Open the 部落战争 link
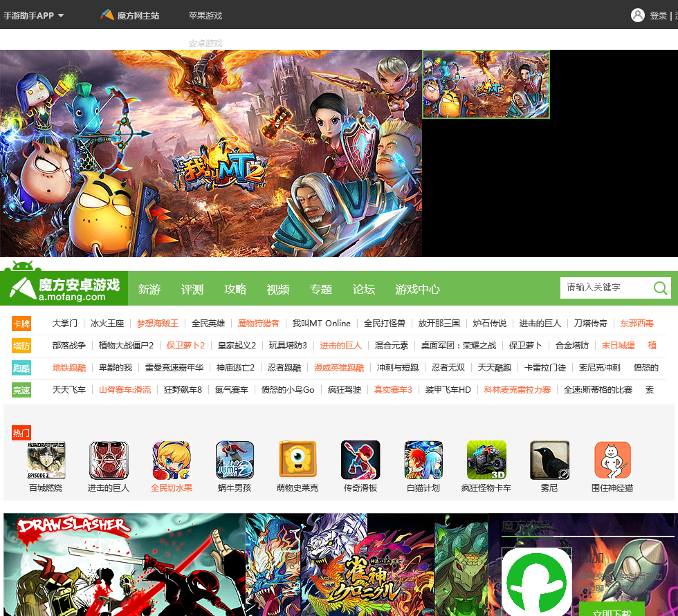 [x=69, y=345]
